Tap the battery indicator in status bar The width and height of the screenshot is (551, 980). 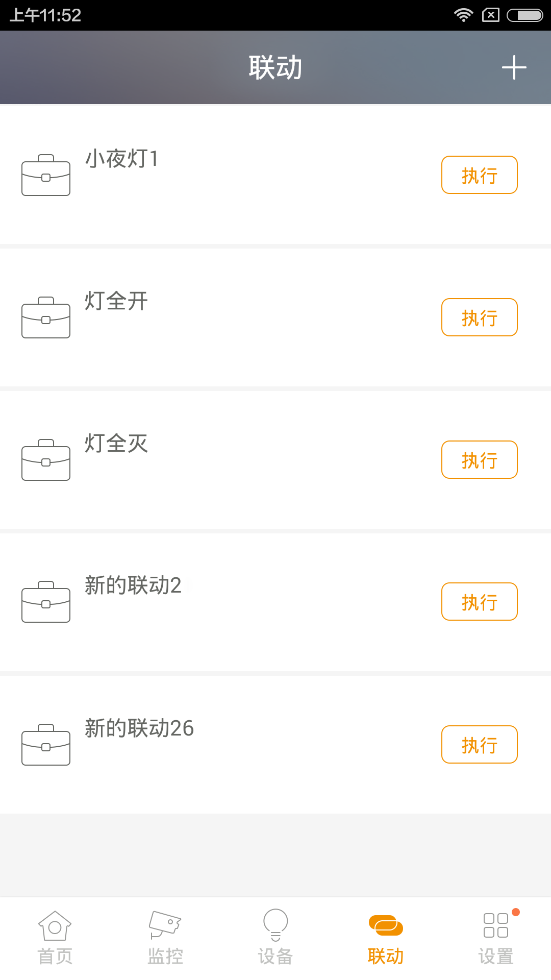(524, 15)
